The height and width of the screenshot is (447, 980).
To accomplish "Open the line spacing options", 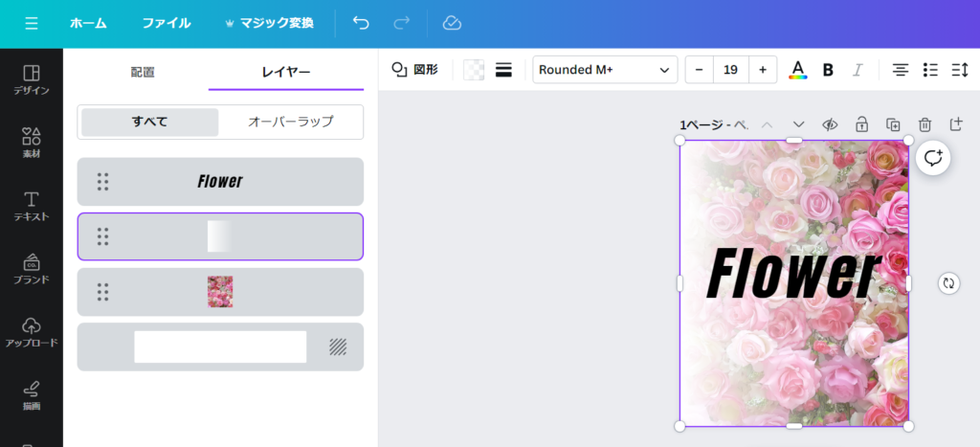I will 959,70.
